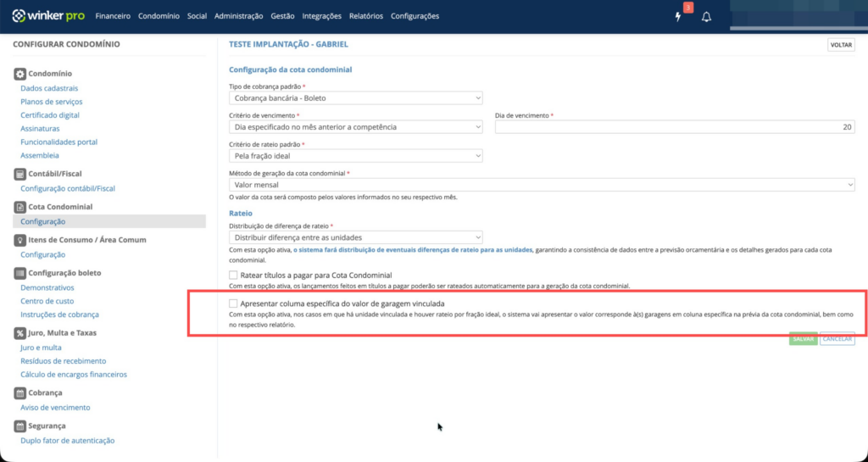
Task: Click the Dia de vencimento field
Action: (675, 127)
